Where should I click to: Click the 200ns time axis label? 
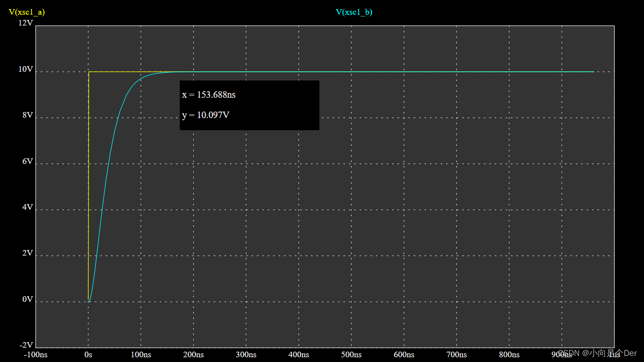point(194,355)
